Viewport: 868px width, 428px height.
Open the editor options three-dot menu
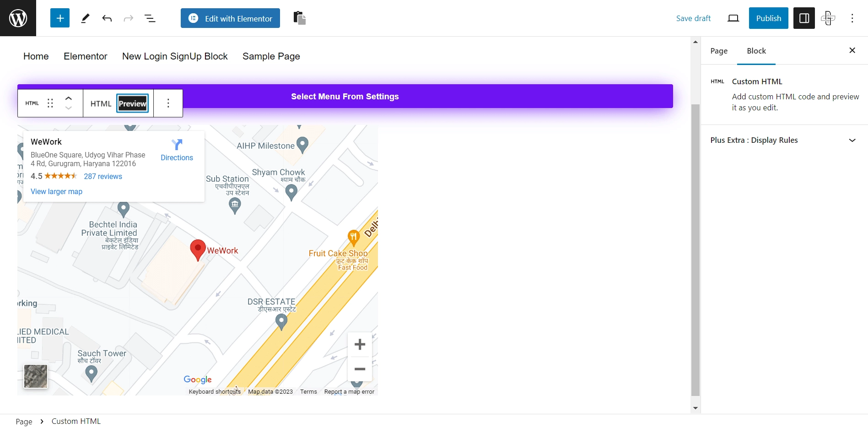tap(852, 18)
